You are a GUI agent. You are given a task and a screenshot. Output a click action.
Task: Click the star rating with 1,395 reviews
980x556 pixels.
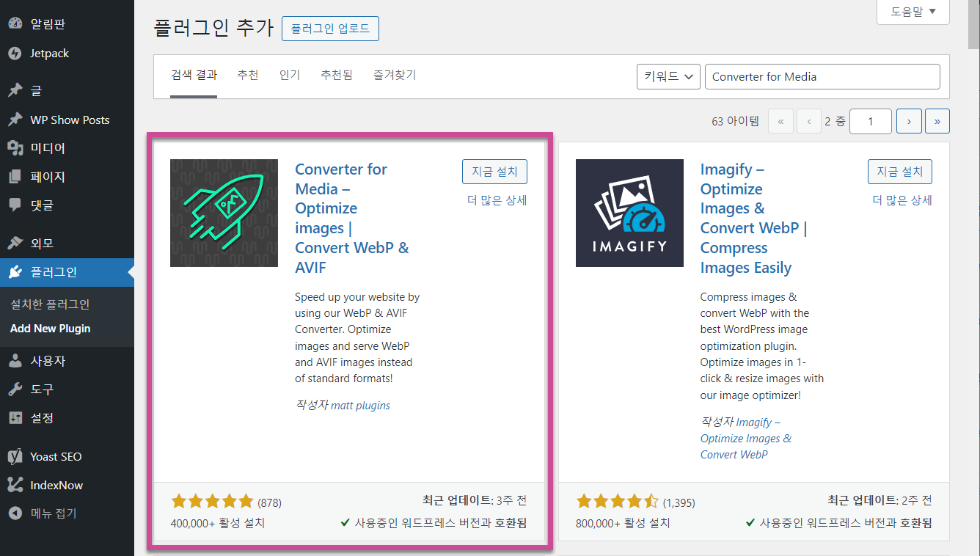click(618, 502)
